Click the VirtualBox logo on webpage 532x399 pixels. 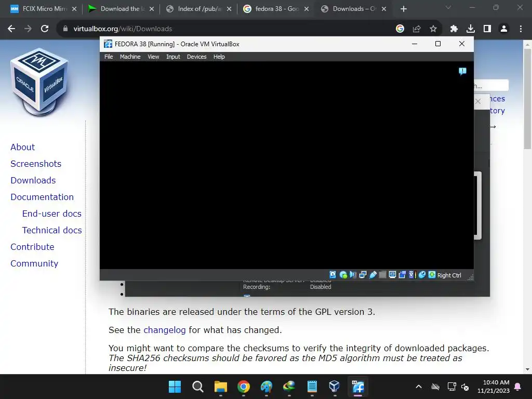[x=39, y=82]
